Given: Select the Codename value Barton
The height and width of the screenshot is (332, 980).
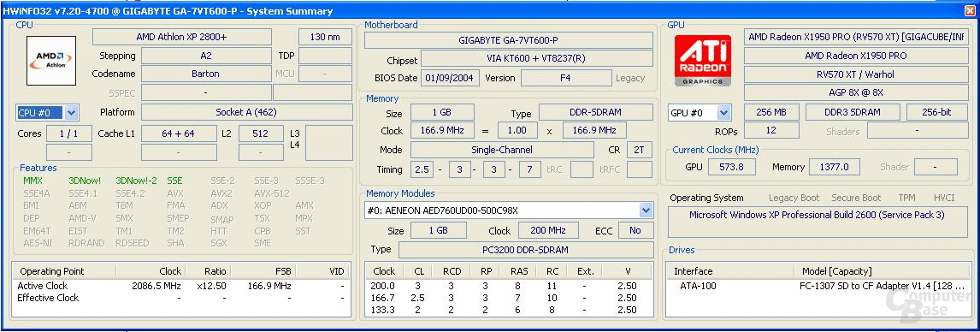Looking at the screenshot, I should 206,74.
